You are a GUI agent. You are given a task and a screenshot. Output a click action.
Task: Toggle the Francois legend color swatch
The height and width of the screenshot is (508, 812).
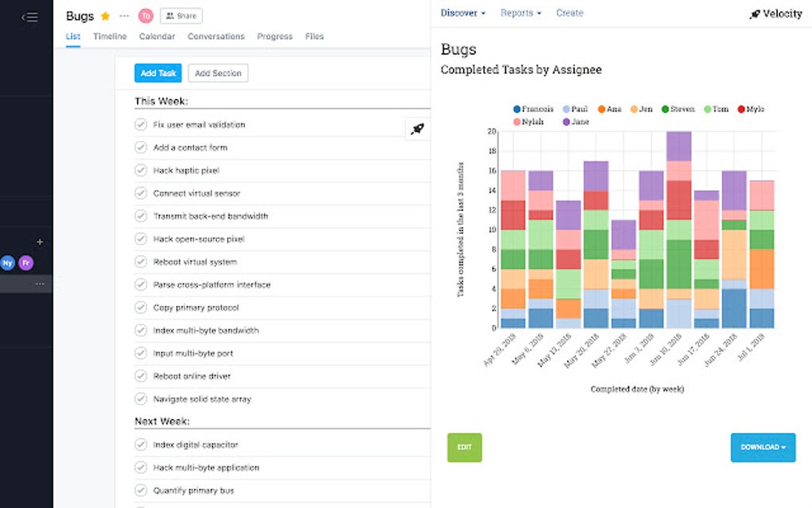point(517,109)
